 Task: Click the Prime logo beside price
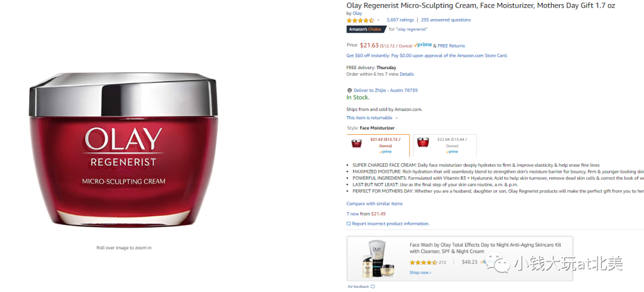(423, 45)
